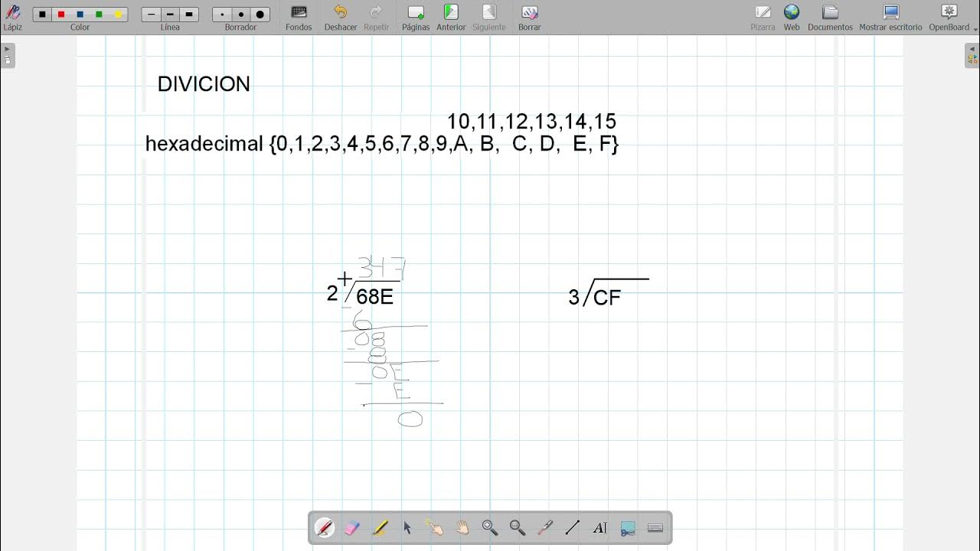Click the divisor 2 text

(332, 293)
